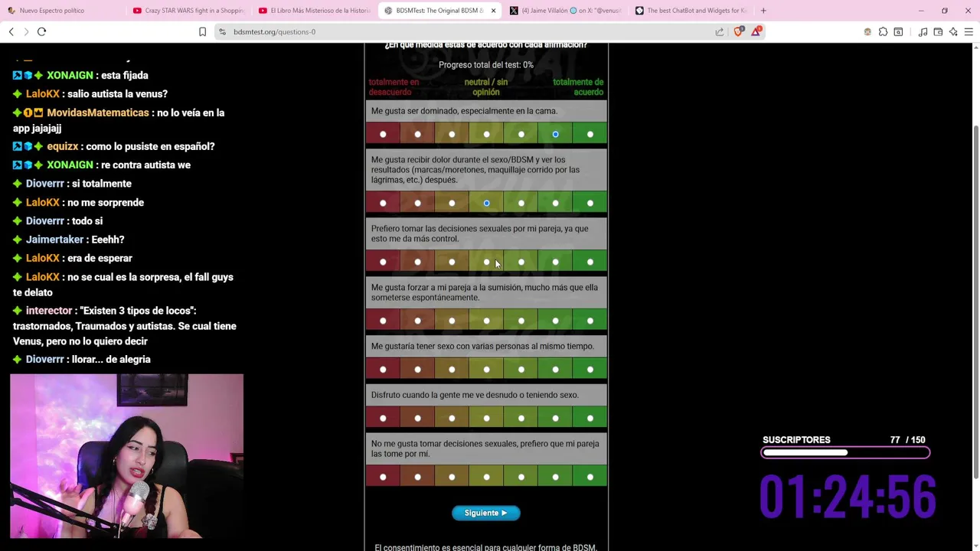Click the streamer webcam thumbnail
The width and height of the screenshot is (980, 551).
click(x=127, y=456)
